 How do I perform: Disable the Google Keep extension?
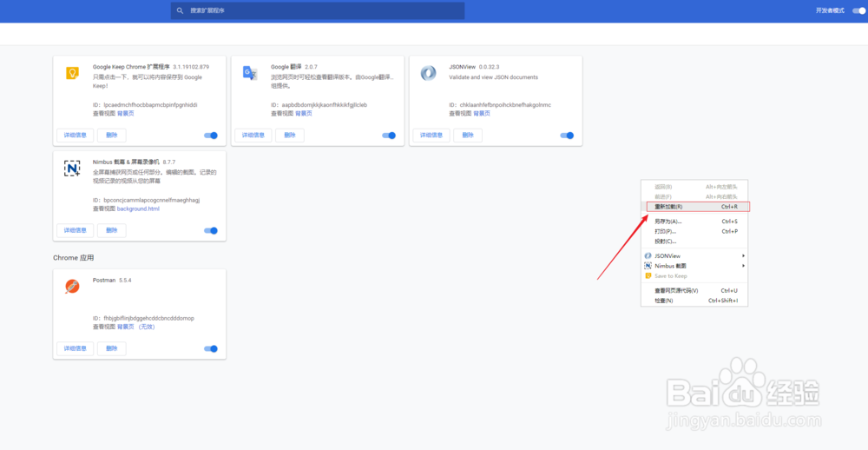pos(211,136)
